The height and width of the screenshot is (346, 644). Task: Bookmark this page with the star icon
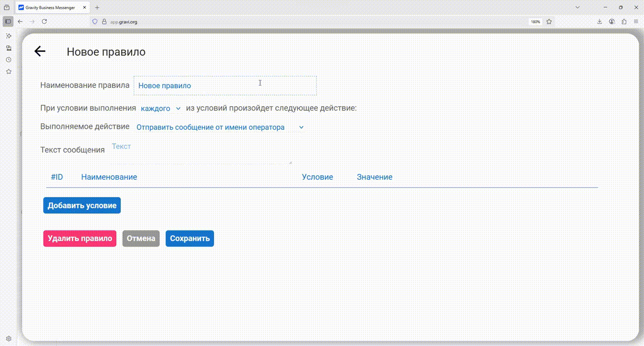point(549,22)
